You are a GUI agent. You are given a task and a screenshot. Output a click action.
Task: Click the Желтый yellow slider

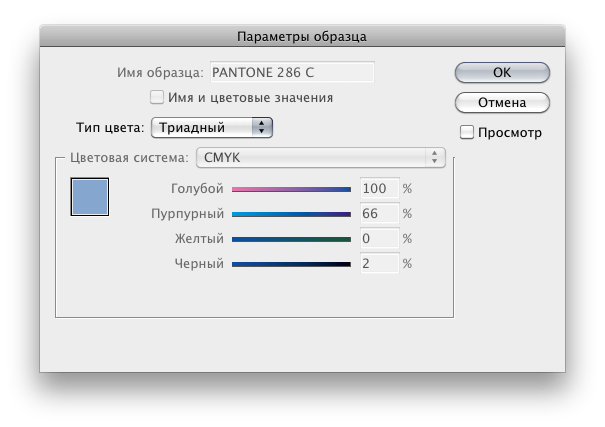point(291,240)
